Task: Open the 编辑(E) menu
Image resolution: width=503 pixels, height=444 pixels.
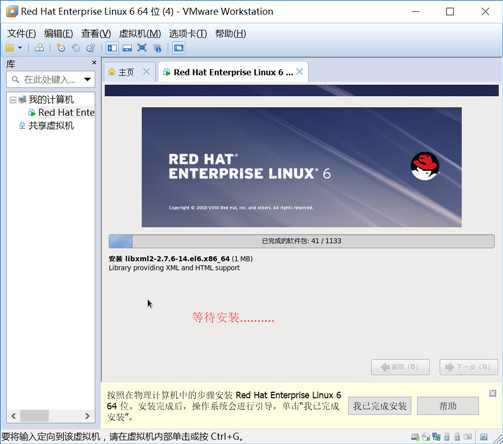Action: click(x=59, y=33)
